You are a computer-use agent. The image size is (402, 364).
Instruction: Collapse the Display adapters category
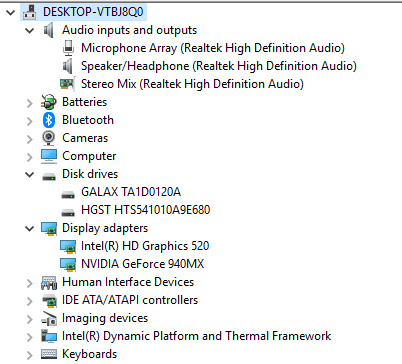tap(30, 229)
